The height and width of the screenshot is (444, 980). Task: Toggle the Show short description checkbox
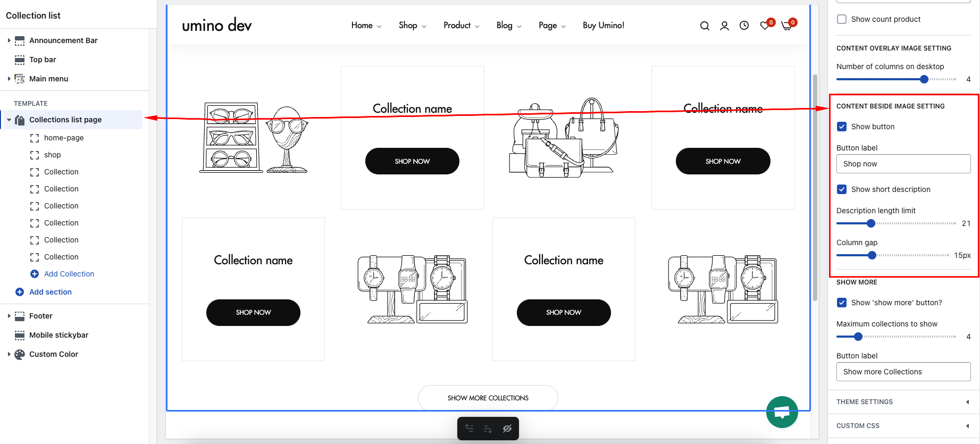tap(842, 189)
